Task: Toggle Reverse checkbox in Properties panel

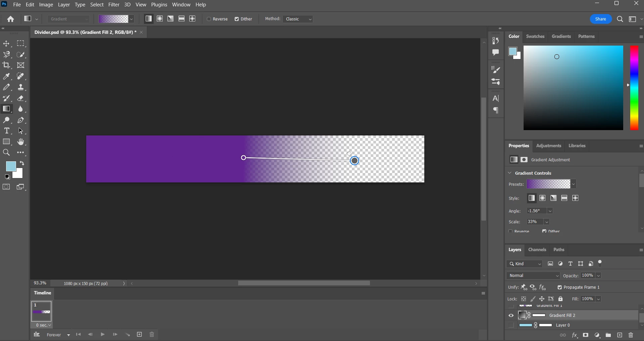Action: (511, 231)
